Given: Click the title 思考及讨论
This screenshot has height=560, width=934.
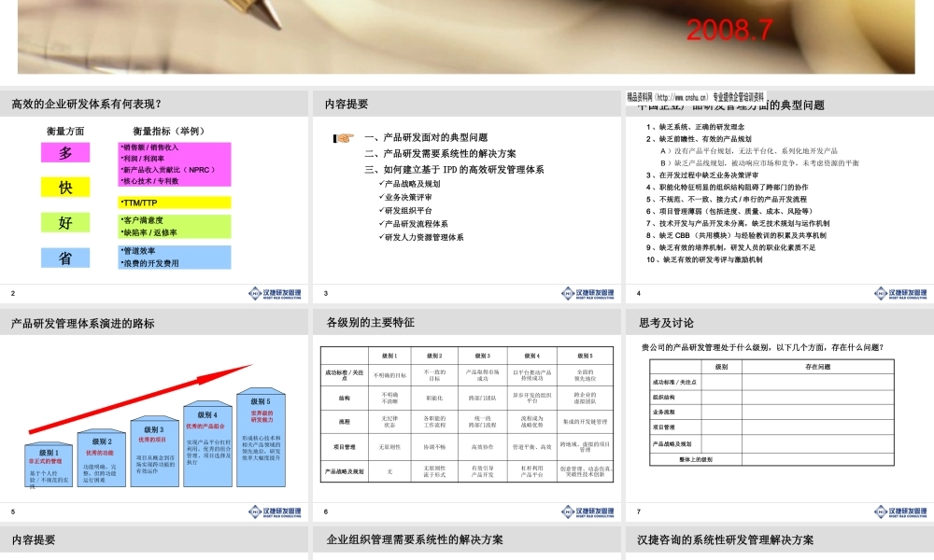Looking at the screenshot, I should click(x=667, y=323).
